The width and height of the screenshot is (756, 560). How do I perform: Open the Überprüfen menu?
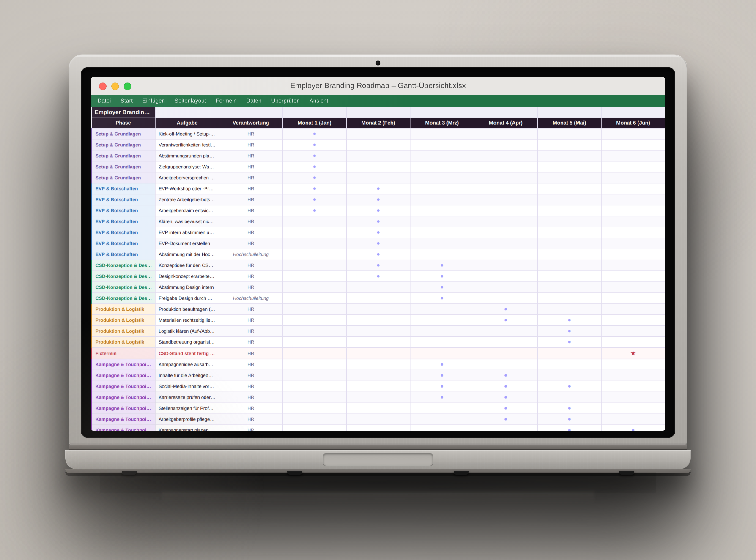pos(285,101)
